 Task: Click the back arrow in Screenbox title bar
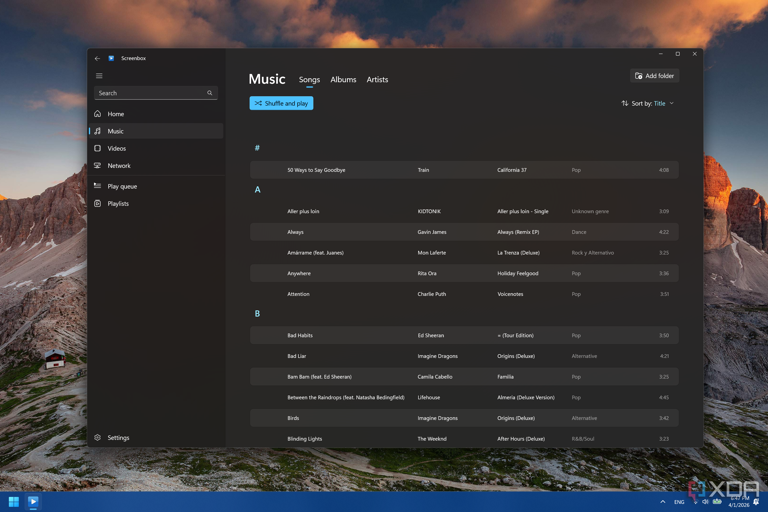coord(97,58)
